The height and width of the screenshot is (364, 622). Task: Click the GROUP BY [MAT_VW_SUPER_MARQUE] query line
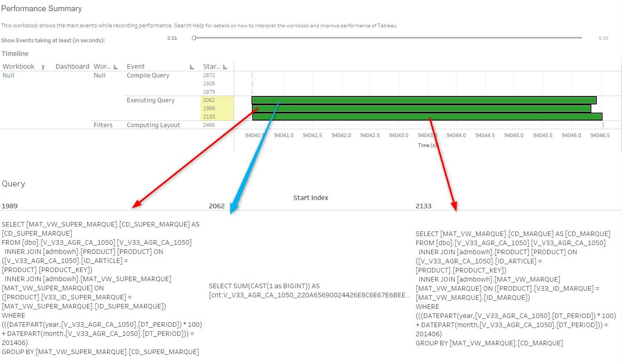click(100, 352)
